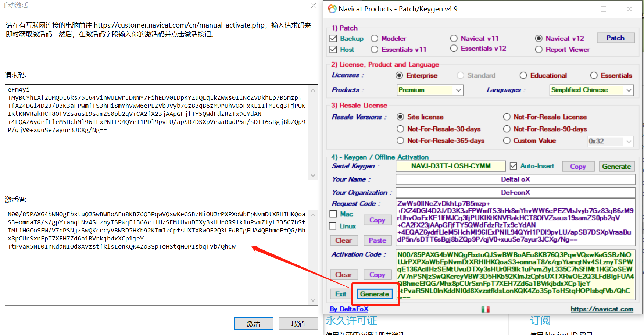
Task: Select the Educational license radio button
Action: [x=523, y=75]
